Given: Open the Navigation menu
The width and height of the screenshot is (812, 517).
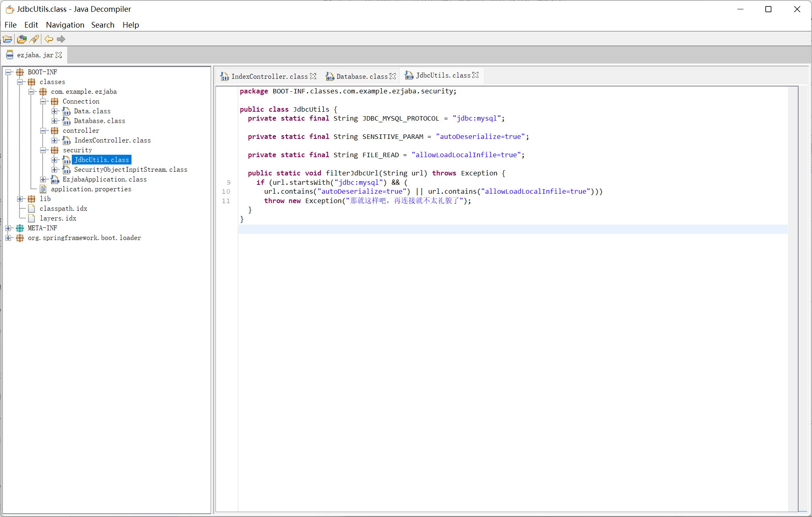Looking at the screenshot, I should pos(65,25).
